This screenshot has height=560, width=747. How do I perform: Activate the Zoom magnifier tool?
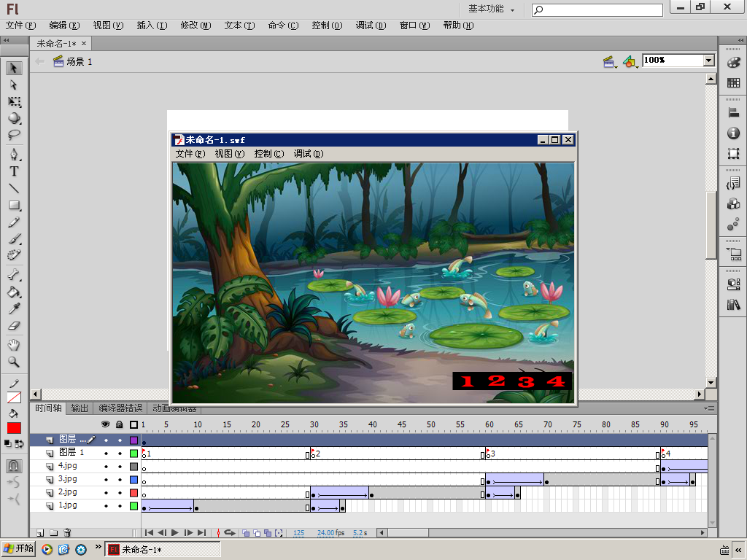click(14, 362)
